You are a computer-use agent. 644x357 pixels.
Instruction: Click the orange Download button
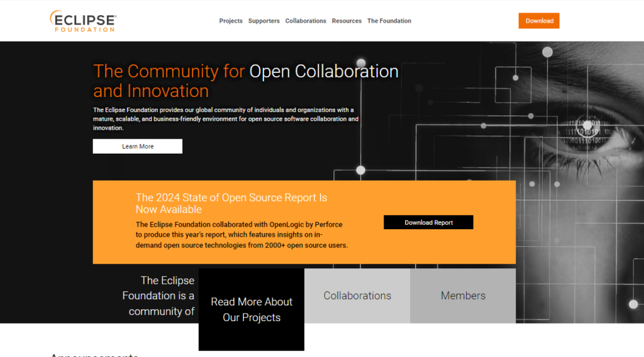point(539,21)
